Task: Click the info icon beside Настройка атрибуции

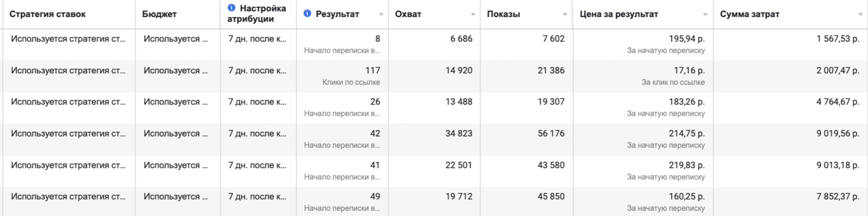Action: point(231,8)
